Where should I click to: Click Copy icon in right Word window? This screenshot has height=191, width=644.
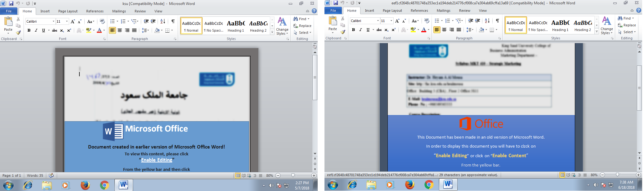[x=343, y=25]
